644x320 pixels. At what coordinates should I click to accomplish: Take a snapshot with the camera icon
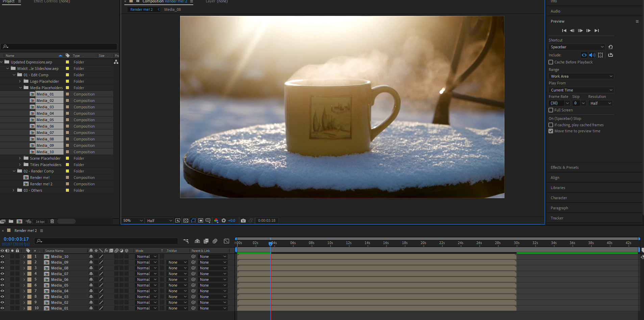click(x=243, y=220)
